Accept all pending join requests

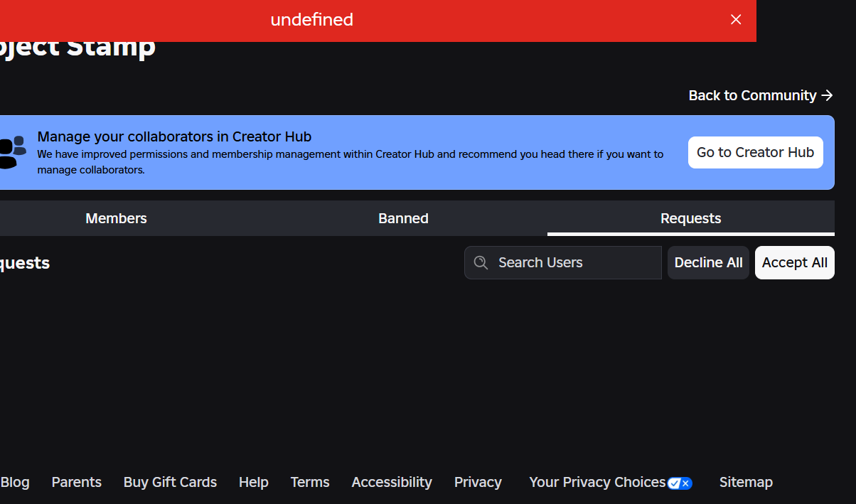pyautogui.click(x=794, y=263)
